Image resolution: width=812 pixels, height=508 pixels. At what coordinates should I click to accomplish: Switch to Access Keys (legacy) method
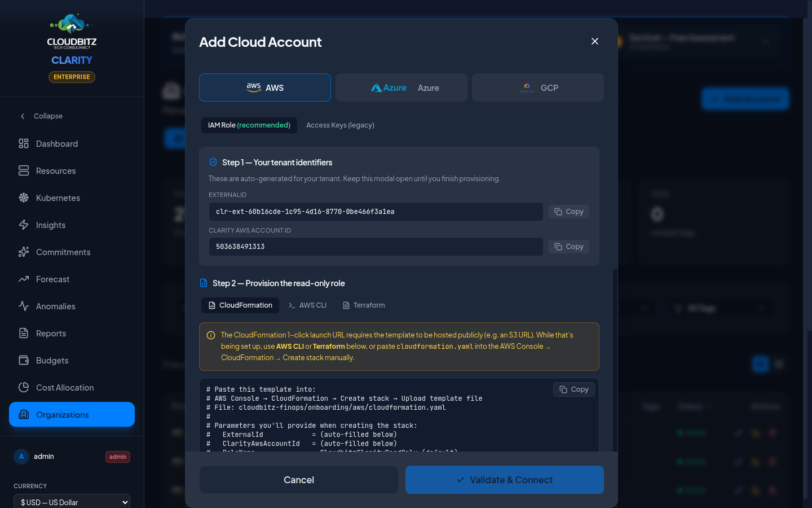(x=340, y=125)
